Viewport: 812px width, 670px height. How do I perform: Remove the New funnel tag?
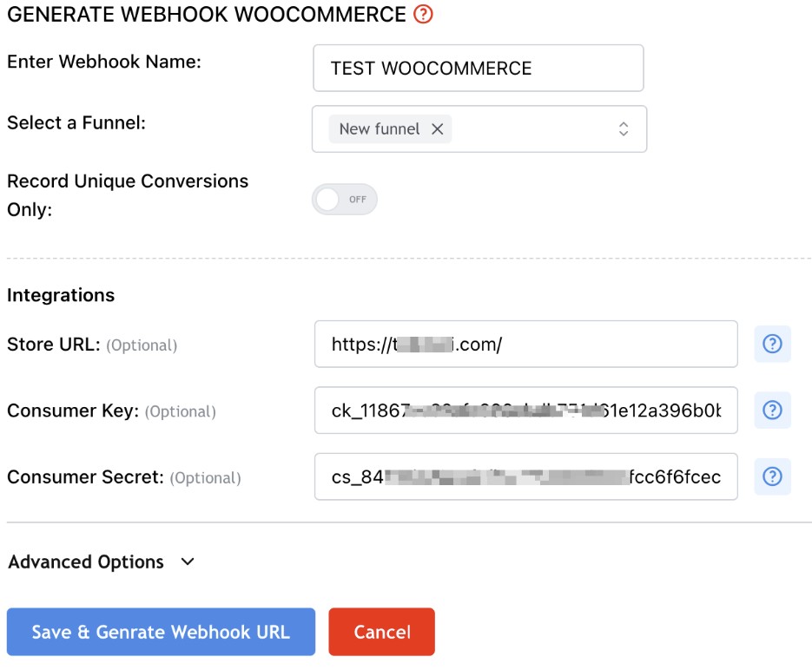click(437, 128)
